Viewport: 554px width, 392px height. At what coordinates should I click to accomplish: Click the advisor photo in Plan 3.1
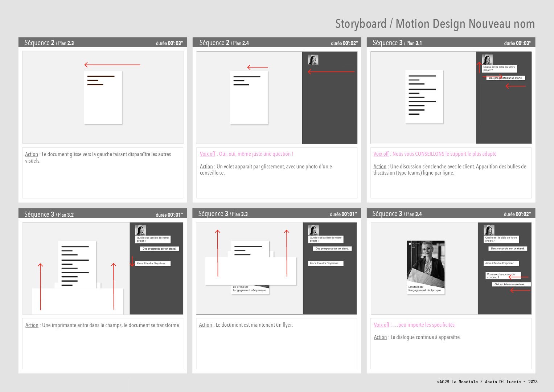[487, 60]
